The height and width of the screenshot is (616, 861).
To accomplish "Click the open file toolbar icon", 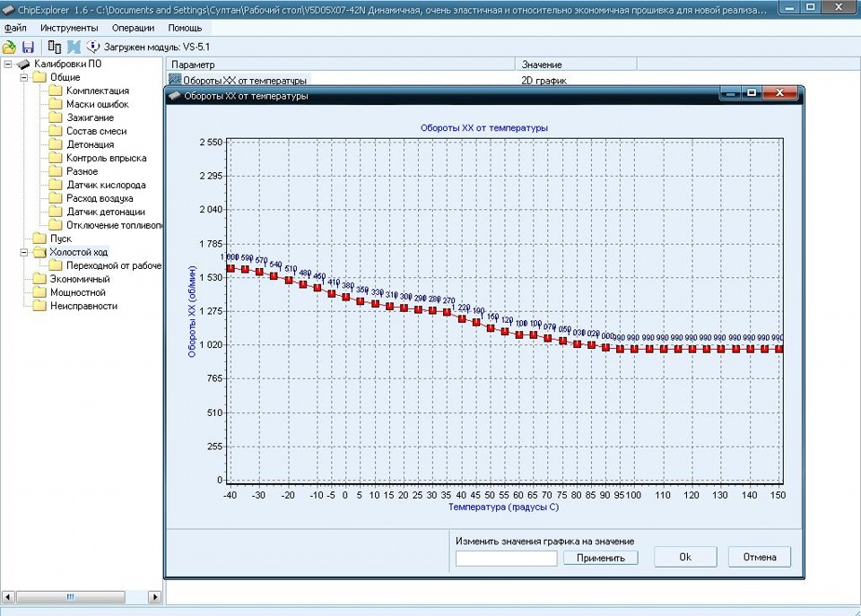I will 10,46.
